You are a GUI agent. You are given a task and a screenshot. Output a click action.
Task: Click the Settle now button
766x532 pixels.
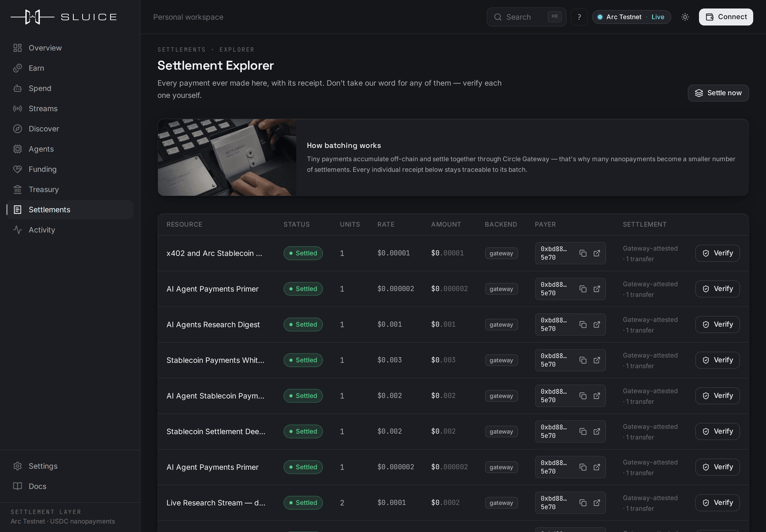pyautogui.click(x=718, y=93)
